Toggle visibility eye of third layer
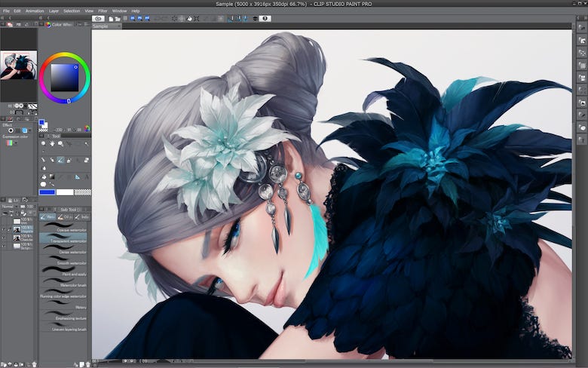Image resolution: width=588 pixels, height=368 pixels. 4,237
